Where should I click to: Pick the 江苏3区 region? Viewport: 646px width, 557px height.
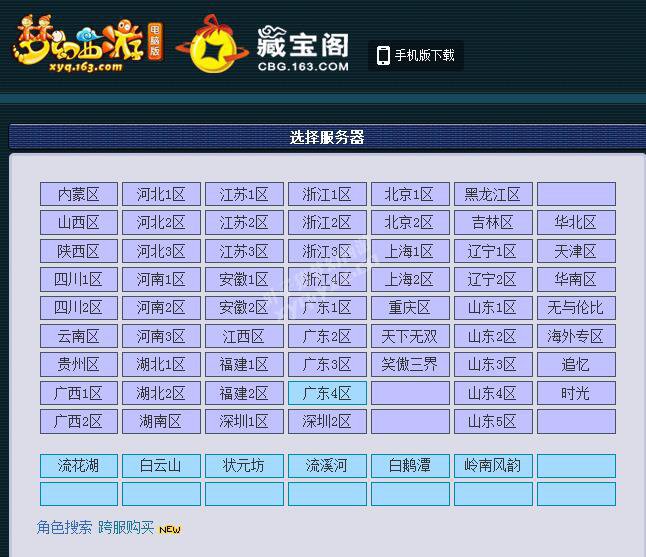[x=244, y=251]
